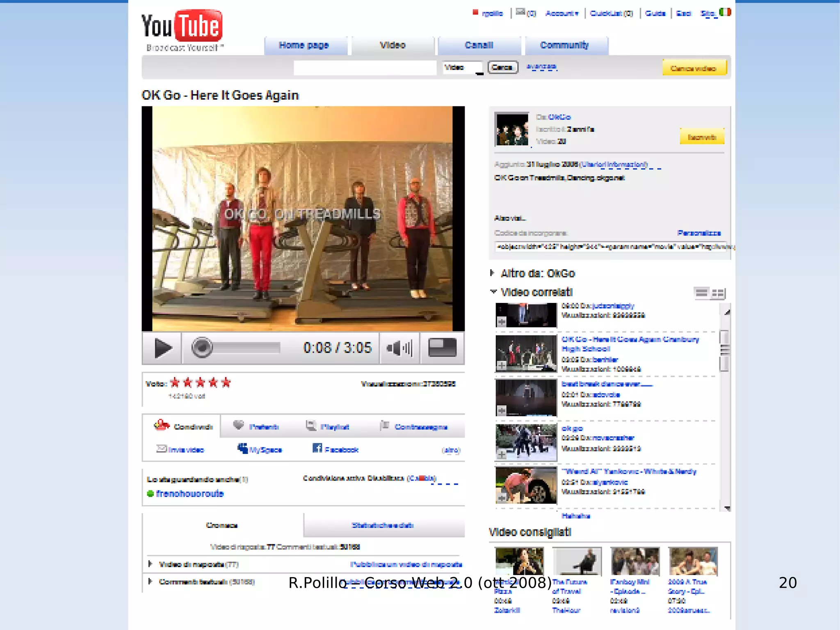The height and width of the screenshot is (630, 840).
Task: Open the Video tab
Action: coord(393,45)
